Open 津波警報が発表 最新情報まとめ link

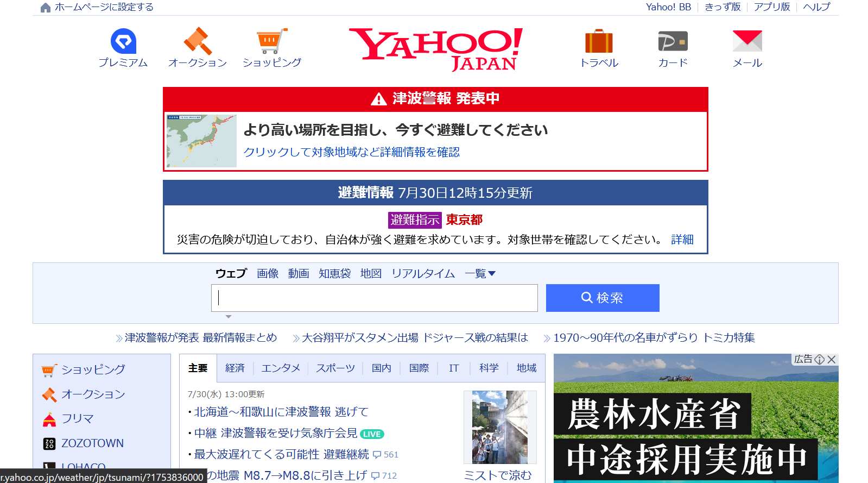click(201, 338)
